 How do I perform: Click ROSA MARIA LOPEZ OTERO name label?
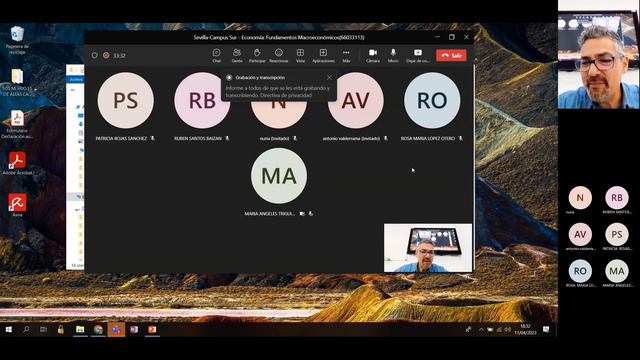428,138
